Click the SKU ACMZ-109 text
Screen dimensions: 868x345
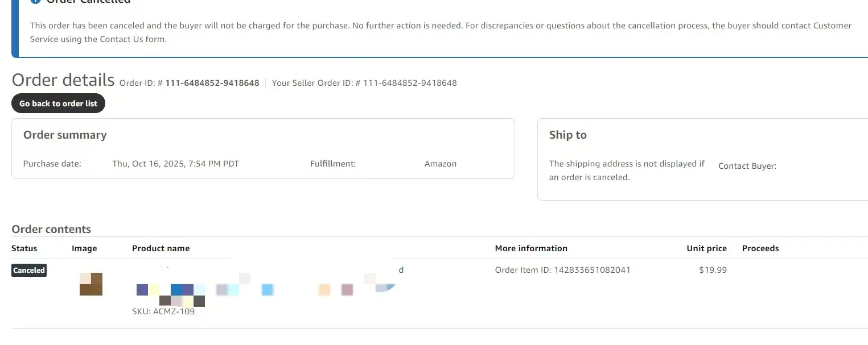pyautogui.click(x=163, y=311)
